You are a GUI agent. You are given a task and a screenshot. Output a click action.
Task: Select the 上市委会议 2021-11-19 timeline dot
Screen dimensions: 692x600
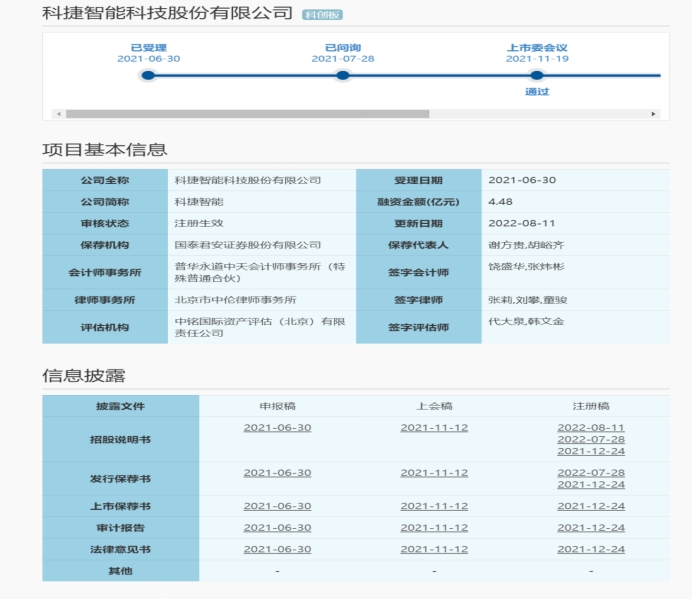click(x=537, y=75)
